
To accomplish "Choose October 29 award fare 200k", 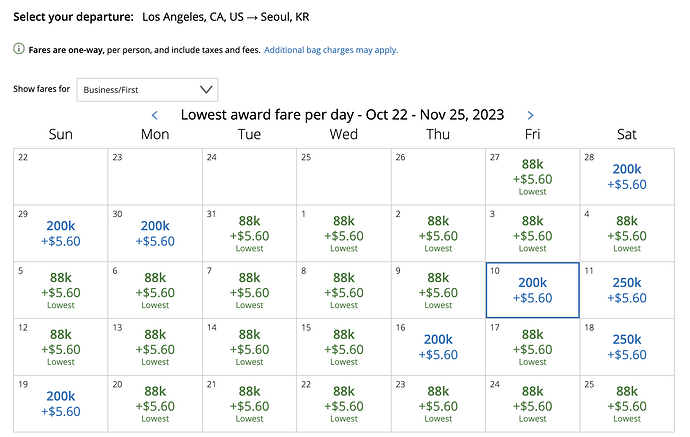I will (61, 234).
